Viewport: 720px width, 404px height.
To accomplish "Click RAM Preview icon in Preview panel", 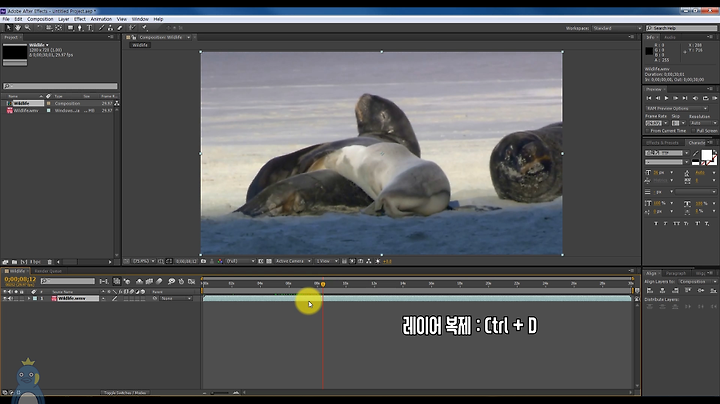I will click(714, 98).
